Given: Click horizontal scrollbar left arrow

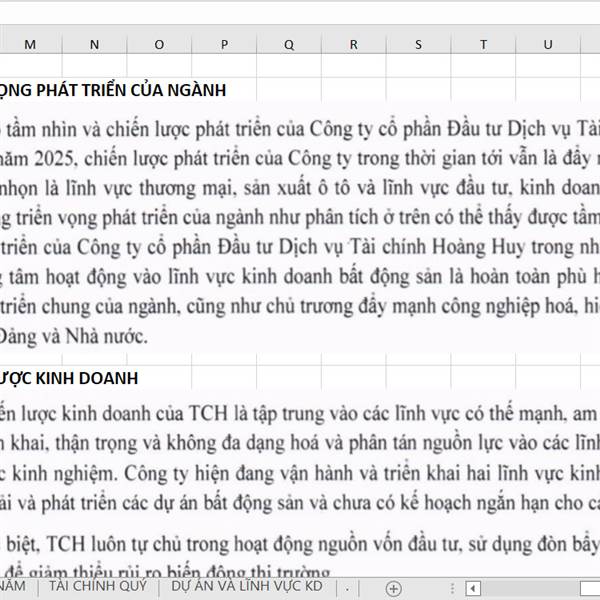Looking at the screenshot, I should (473, 588).
